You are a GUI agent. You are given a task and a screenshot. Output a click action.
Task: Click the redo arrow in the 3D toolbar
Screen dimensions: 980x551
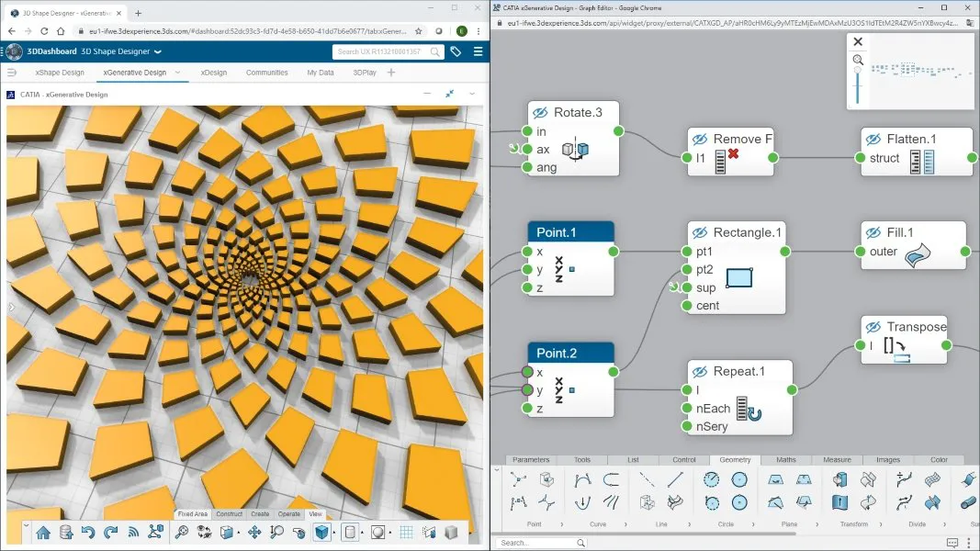[110, 533]
